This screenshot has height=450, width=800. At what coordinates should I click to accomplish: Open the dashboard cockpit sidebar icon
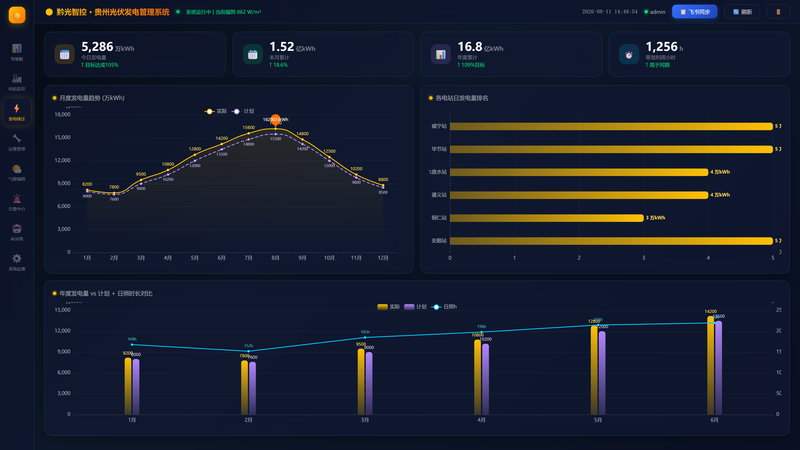pyautogui.click(x=17, y=52)
